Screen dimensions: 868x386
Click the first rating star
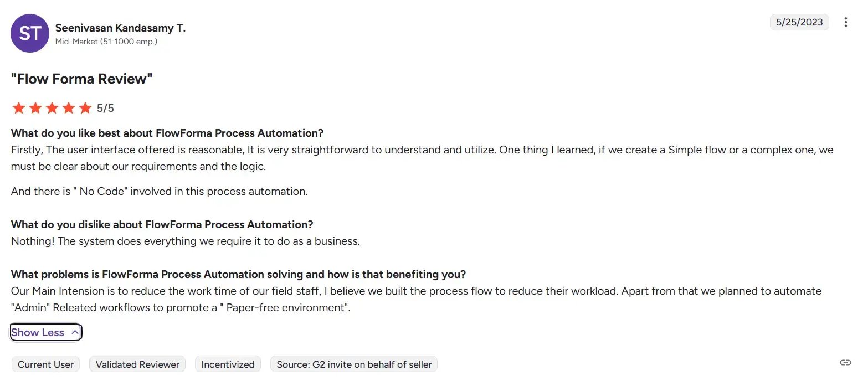coord(19,108)
